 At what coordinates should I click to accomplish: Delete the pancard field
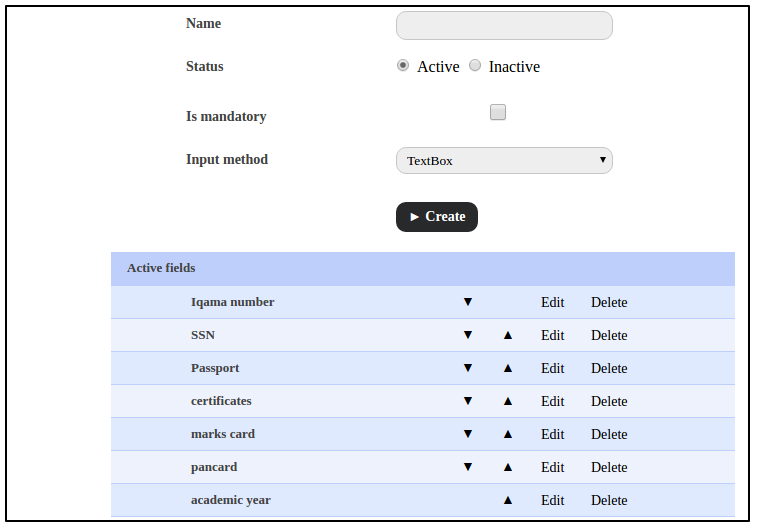coord(609,467)
